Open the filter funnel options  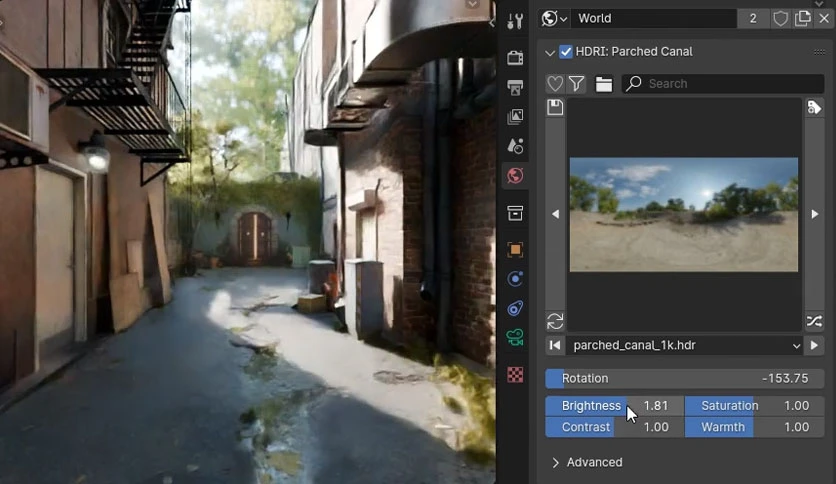576,84
